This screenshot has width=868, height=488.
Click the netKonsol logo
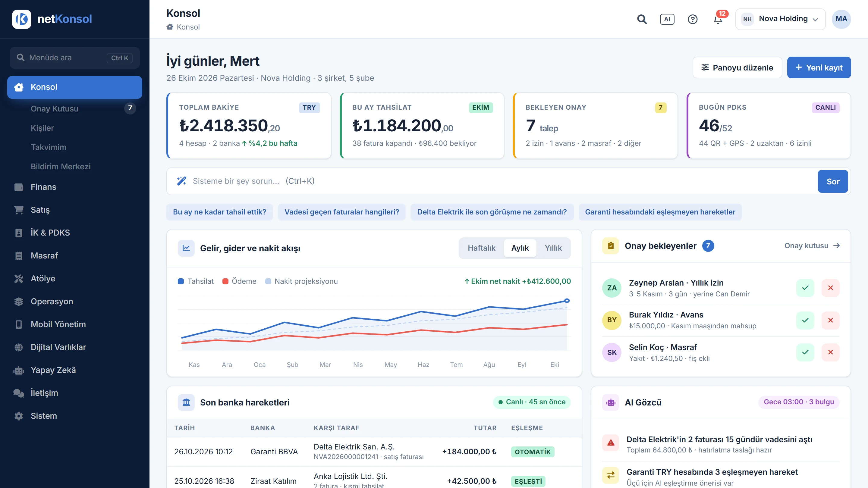point(52,19)
